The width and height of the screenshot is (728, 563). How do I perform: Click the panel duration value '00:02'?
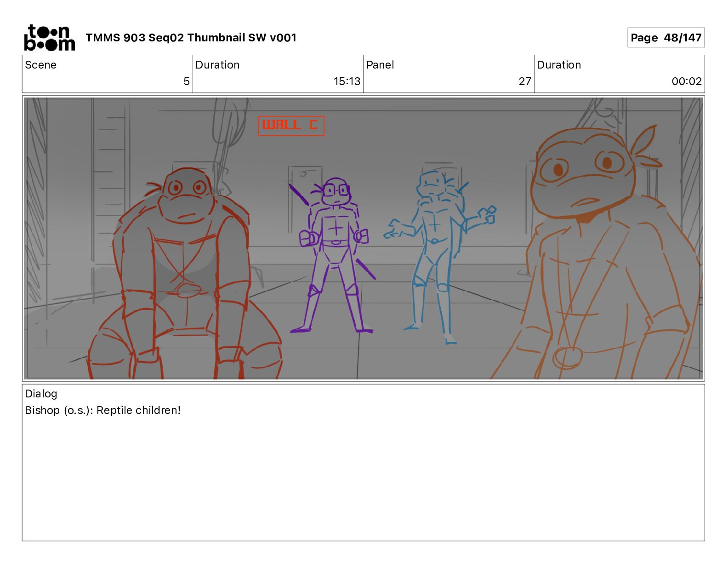point(687,81)
